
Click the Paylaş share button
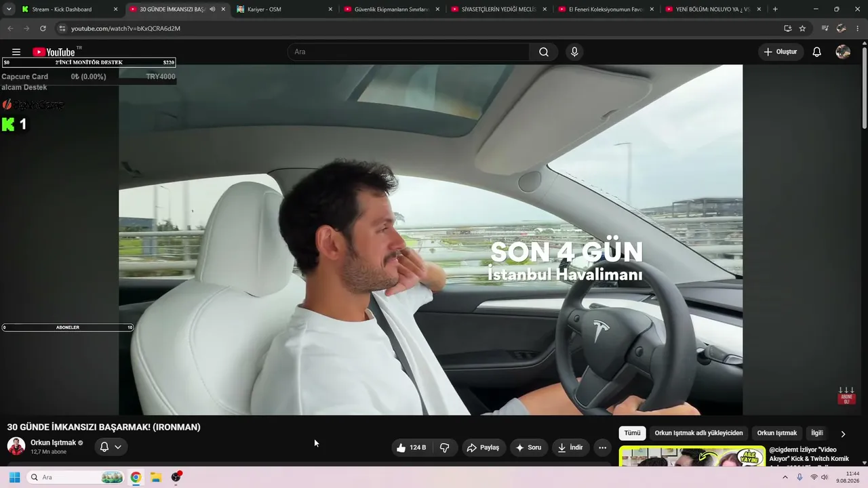(484, 447)
